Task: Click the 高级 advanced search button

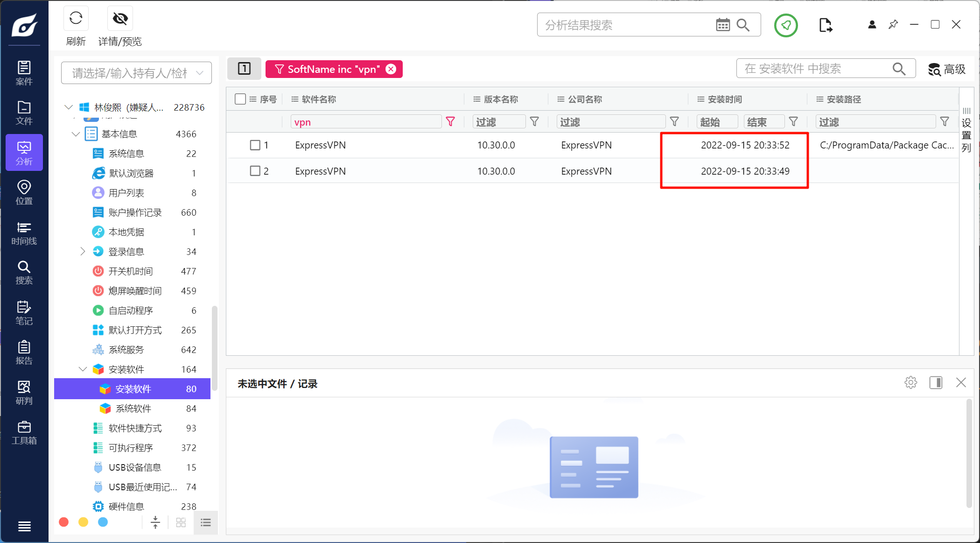Action: 947,70
